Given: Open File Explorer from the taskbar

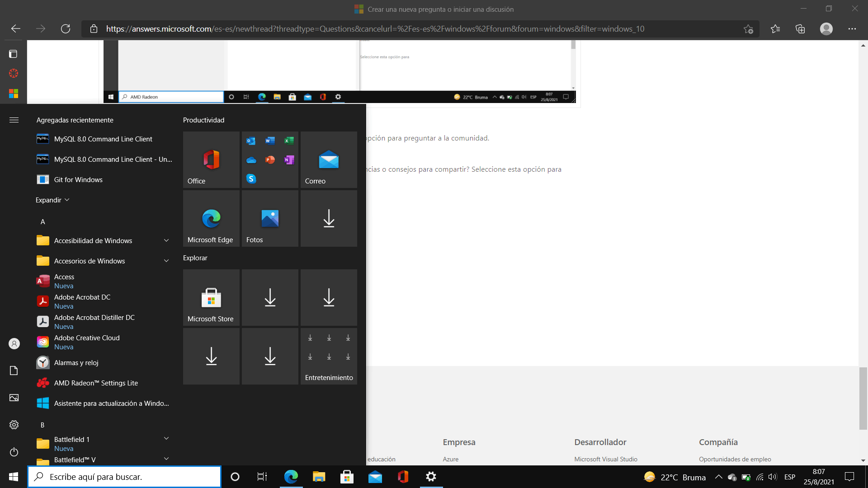Looking at the screenshot, I should click(x=319, y=477).
